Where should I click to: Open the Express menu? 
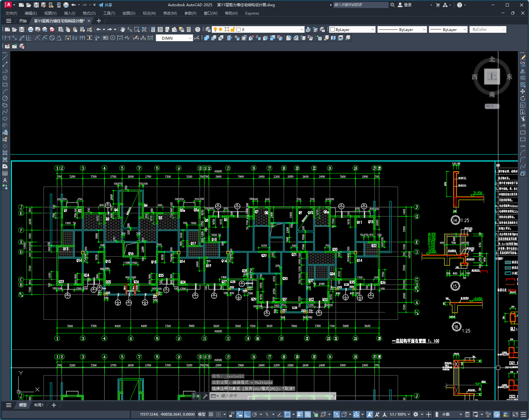pyautogui.click(x=252, y=13)
